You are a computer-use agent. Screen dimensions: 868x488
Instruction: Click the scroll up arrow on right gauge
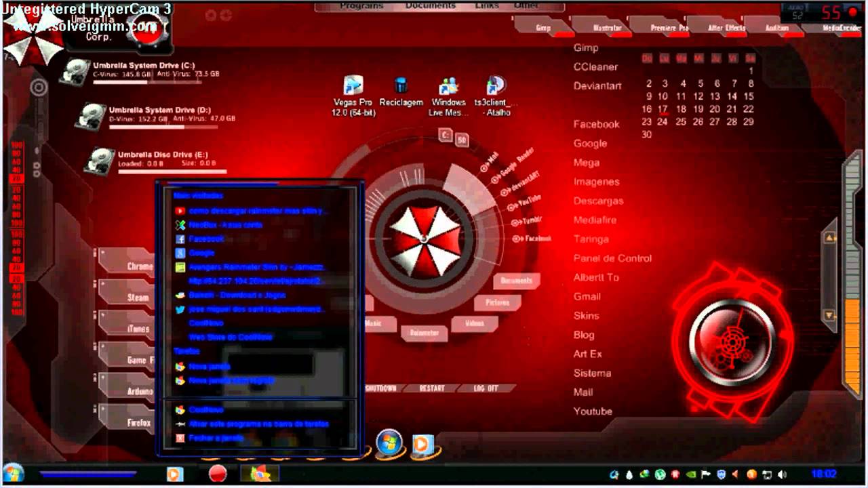click(830, 238)
